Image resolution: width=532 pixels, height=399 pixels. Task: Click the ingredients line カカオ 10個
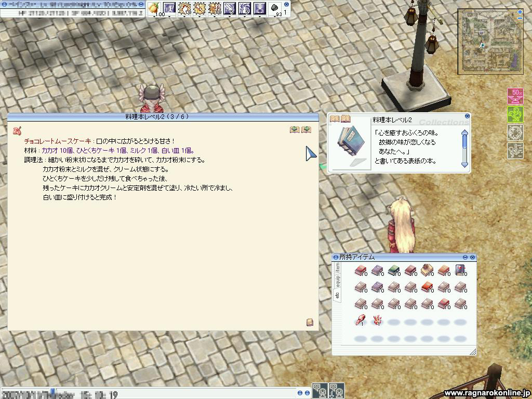pyautogui.click(x=56, y=150)
